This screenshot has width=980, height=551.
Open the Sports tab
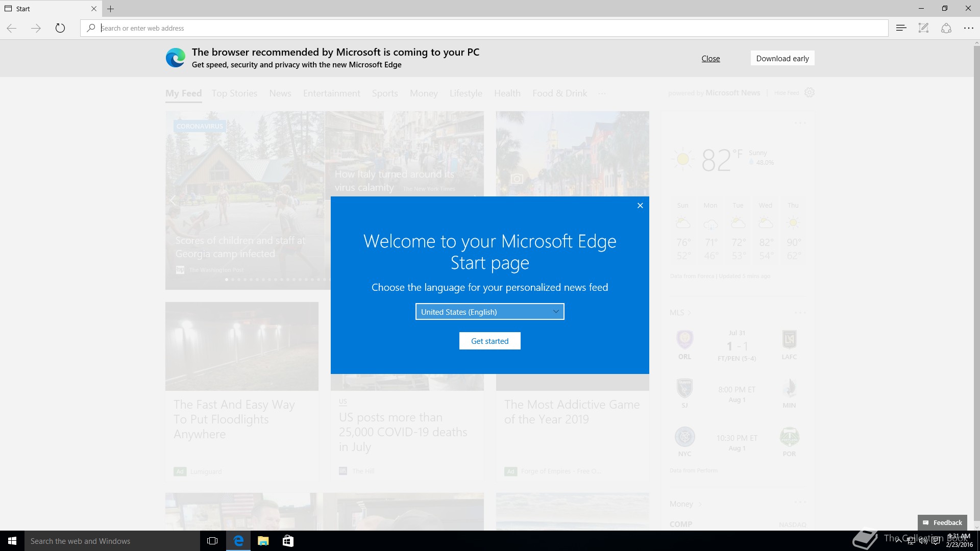coord(385,93)
